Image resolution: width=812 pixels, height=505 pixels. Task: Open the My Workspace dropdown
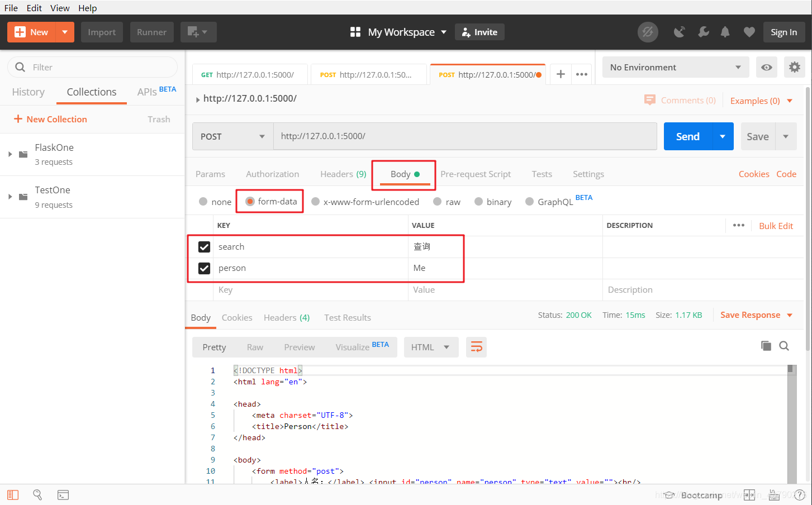[x=398, y=32]
